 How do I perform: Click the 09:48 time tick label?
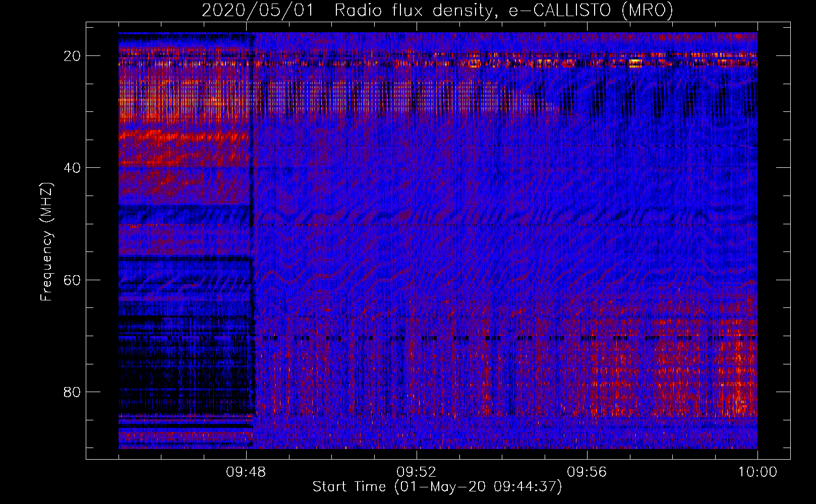[246, 472]
